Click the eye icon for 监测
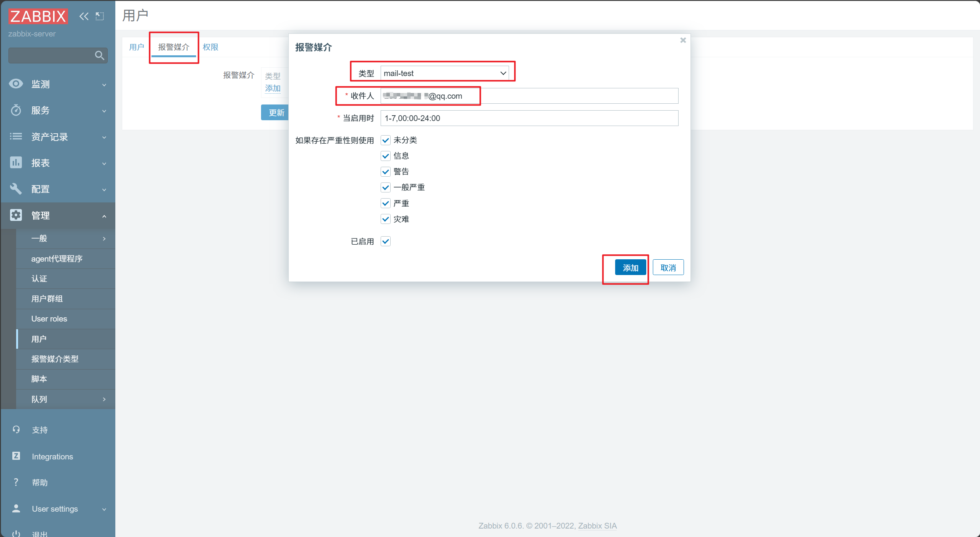Image resolution: width=980 pixels, height=537 pixels. point(16,84)
